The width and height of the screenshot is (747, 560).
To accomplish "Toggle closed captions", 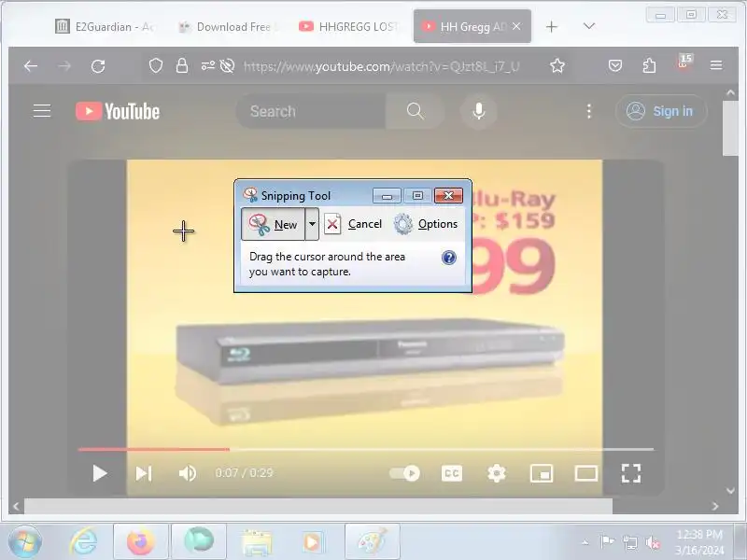I will click(452, 473).
